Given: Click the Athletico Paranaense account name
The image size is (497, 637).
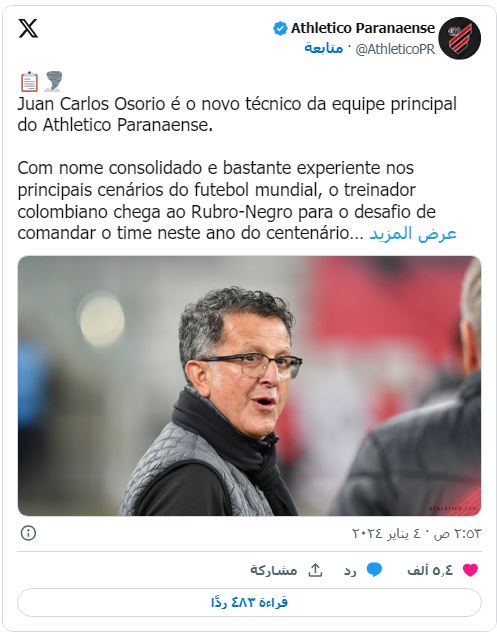Looking at the screenshot, I should coord(363,28).
